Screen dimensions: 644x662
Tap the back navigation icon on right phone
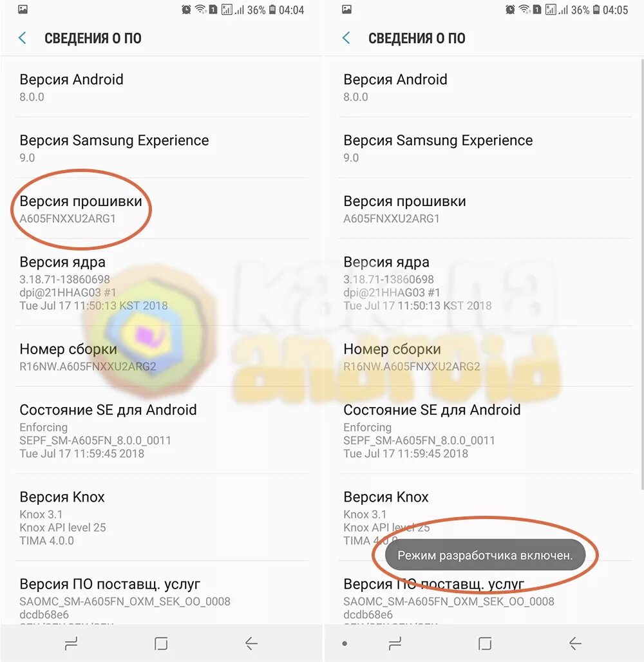coord(575,643)
